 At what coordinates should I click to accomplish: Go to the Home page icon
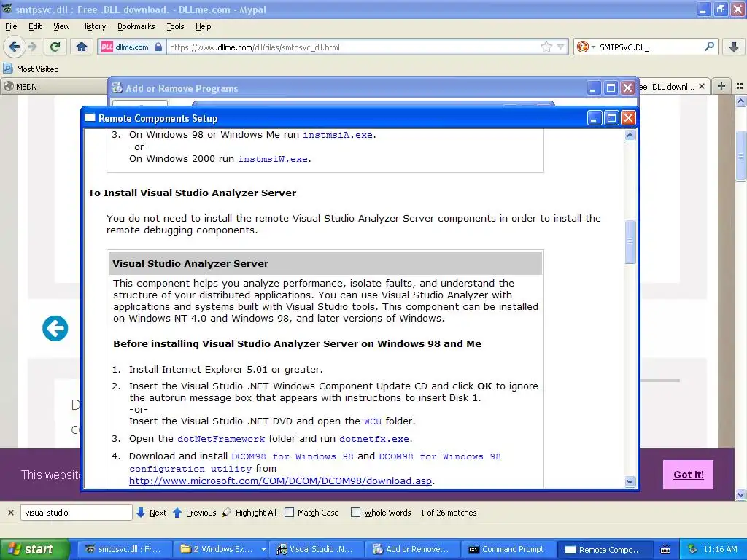click(x=82, y=47)
